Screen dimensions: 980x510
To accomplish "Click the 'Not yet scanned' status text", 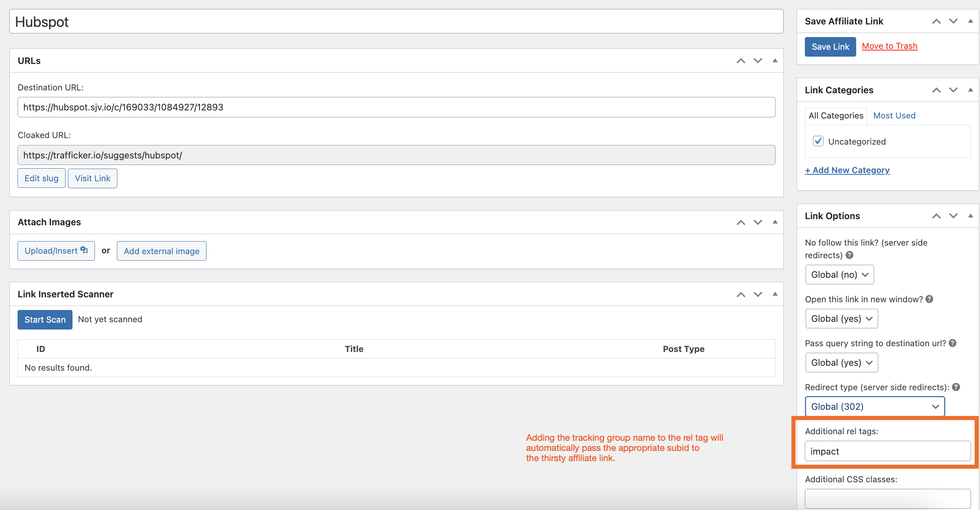I will 110,319.
